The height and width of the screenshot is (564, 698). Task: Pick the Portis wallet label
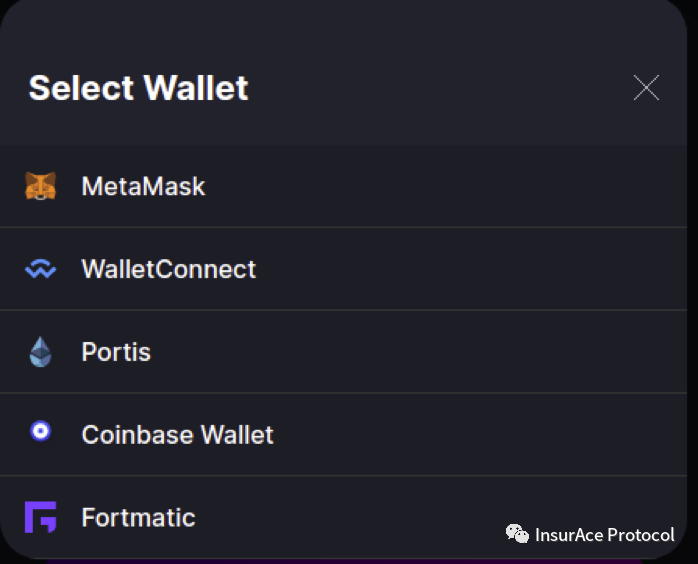pyautogui.click(x=116, y=352)
